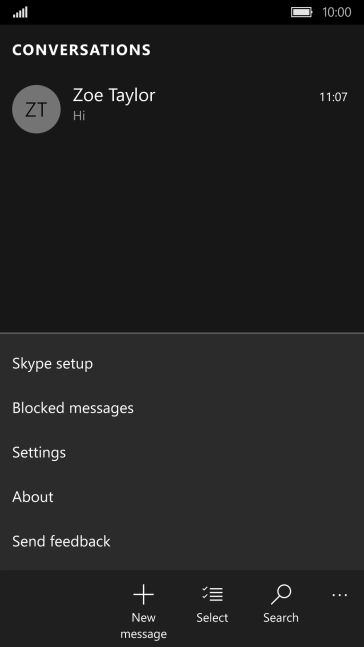Tap the 'Hi' message preview text
This screenshot has height=647, width=364.
click(79, 116)
